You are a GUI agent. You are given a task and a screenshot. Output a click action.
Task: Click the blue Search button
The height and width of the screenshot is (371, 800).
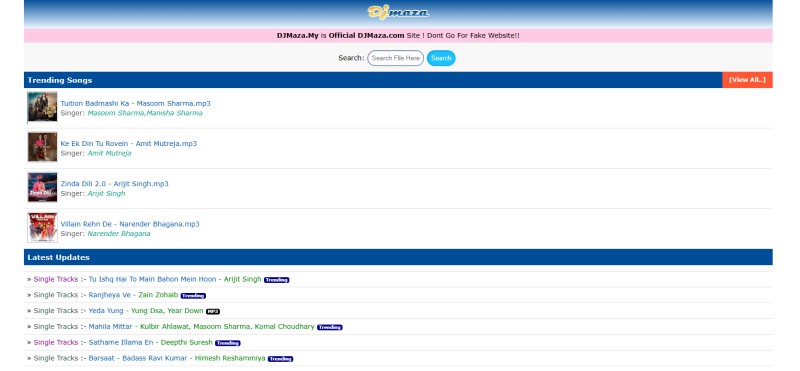coord(441,58)
